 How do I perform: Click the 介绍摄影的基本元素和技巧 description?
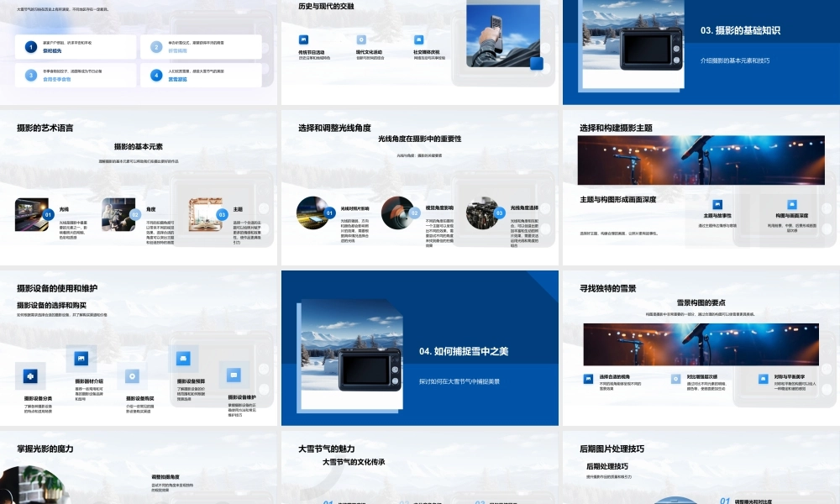(x=735, y=60)
